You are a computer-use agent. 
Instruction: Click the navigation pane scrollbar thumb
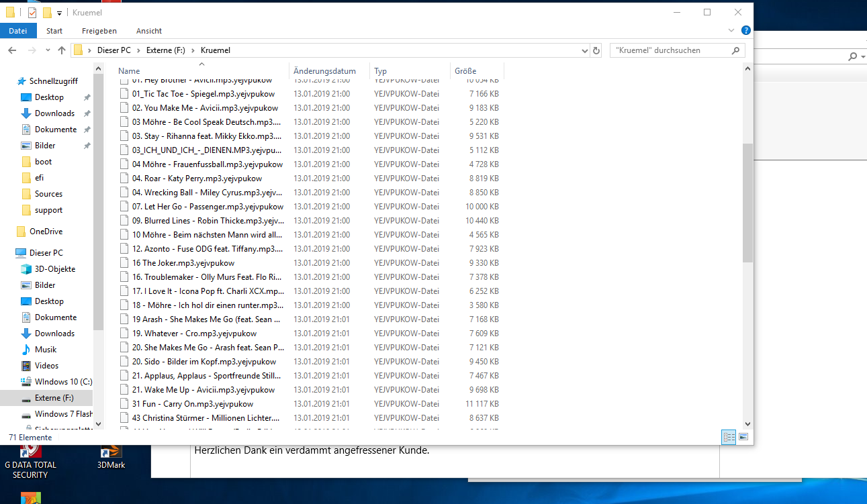99,201
